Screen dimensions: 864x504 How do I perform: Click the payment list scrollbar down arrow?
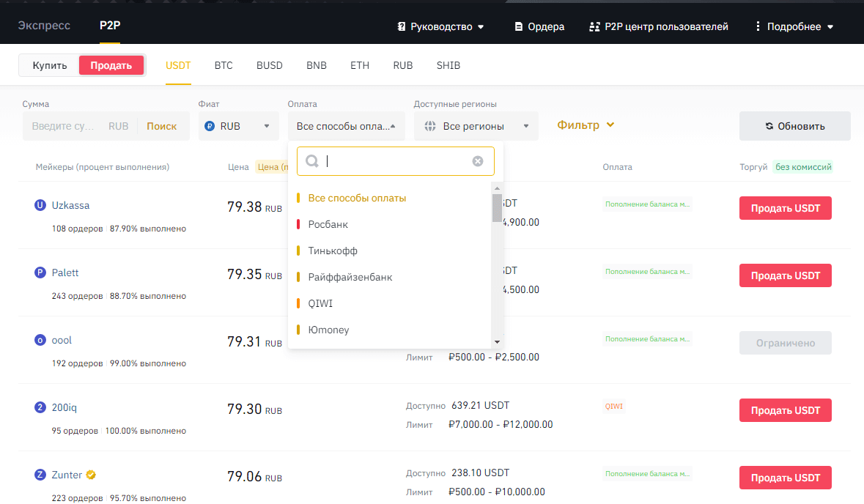[497, 341]
